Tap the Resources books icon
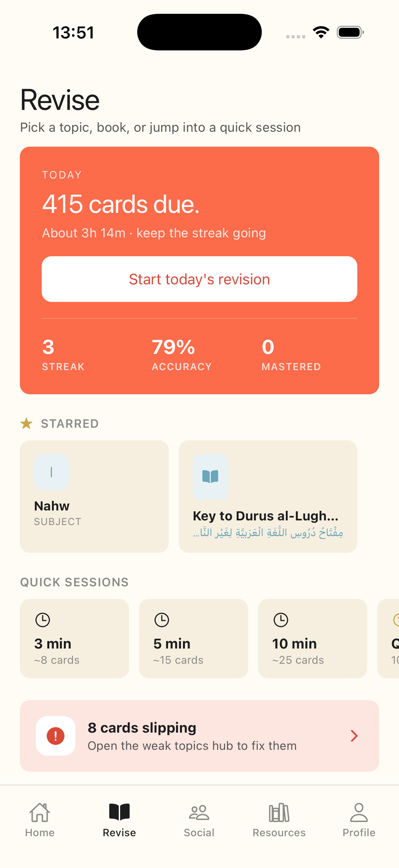Image resolution: width=399 pixels, height=868 pixels. point(279,812)
